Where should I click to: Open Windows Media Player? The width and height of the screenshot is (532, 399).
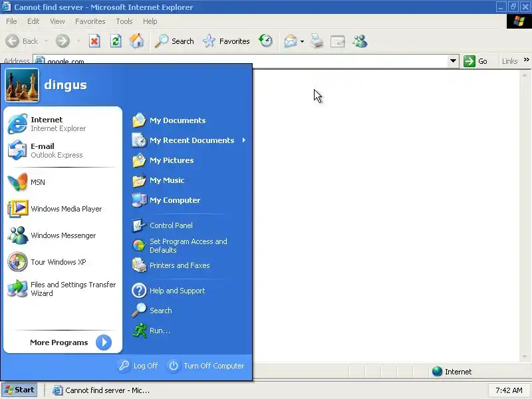63,209
